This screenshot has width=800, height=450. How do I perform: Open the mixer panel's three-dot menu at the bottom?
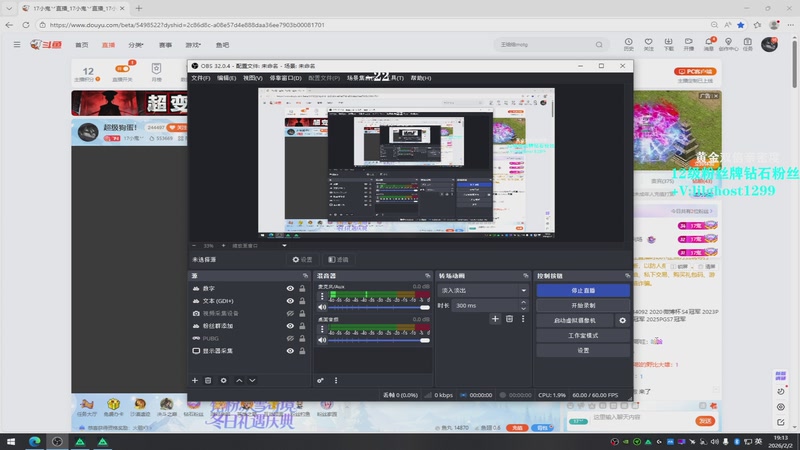pos(336,380)
